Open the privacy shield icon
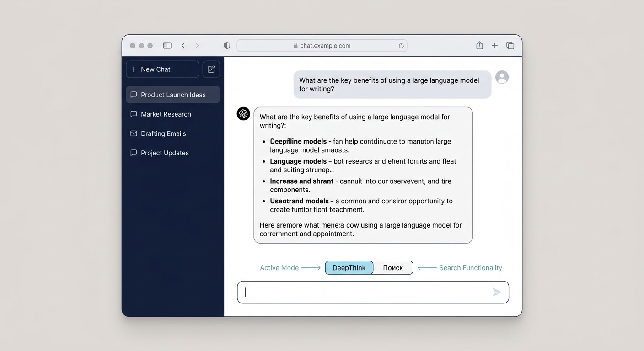644x351 pixels. tap(227, 46)
